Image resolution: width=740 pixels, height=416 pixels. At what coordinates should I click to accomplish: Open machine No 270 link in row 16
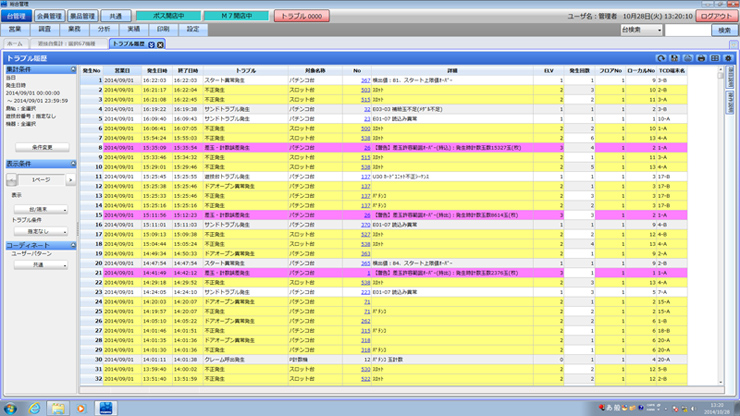(365, 225)
